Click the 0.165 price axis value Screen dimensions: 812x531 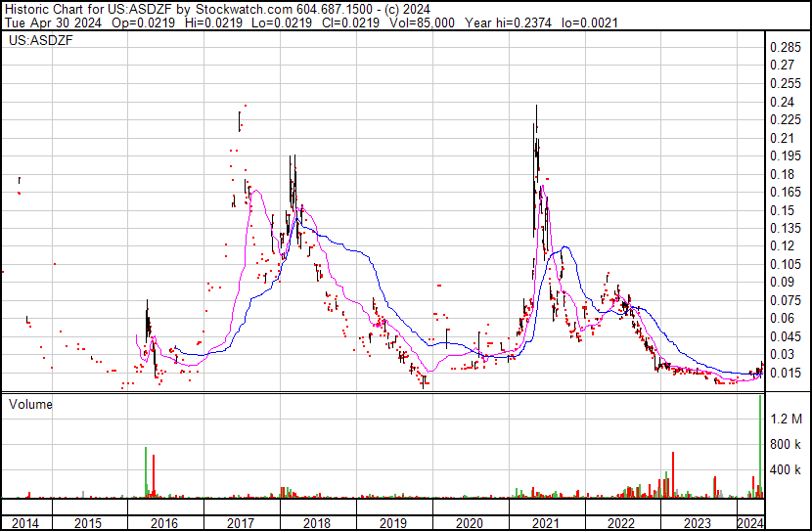pos(786,192)
